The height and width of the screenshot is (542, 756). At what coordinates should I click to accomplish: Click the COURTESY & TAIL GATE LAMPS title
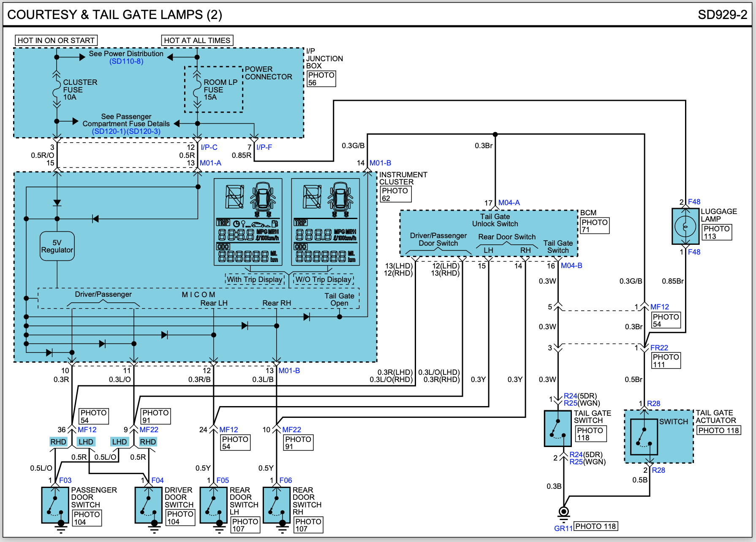point(115,15)
